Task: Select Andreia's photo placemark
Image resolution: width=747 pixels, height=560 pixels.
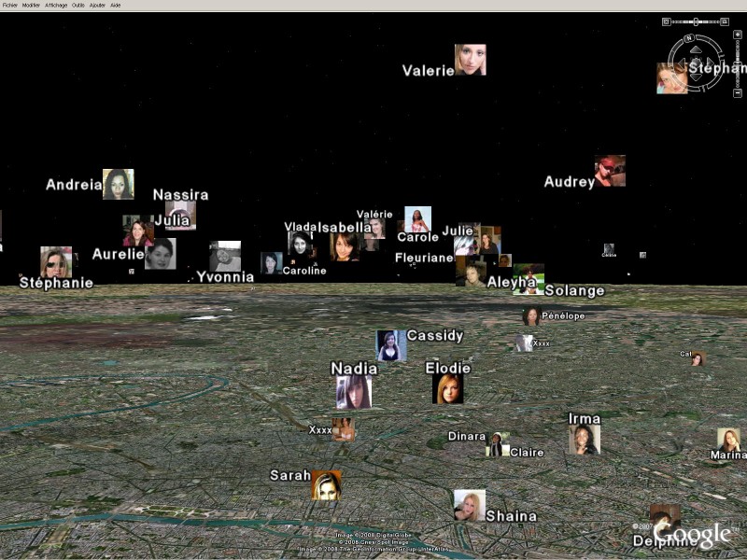Action: pyautogui.click(x=119, y=184)
